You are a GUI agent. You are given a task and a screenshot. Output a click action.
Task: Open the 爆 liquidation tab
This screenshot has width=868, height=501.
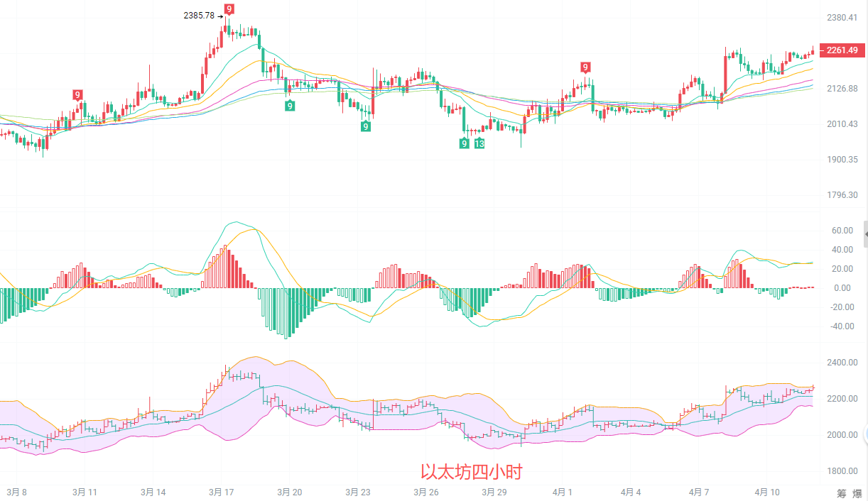click(x=857, y=492)
